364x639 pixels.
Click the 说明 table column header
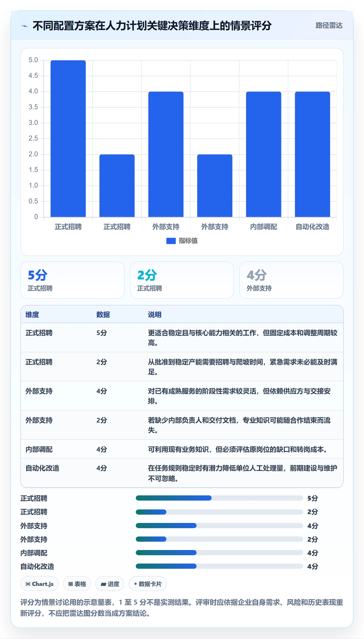[x=155, y=315]
